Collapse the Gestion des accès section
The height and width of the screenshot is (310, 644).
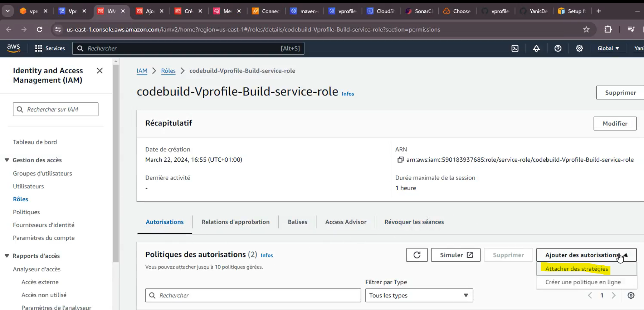pyautogui.click(x=7, y=160)
